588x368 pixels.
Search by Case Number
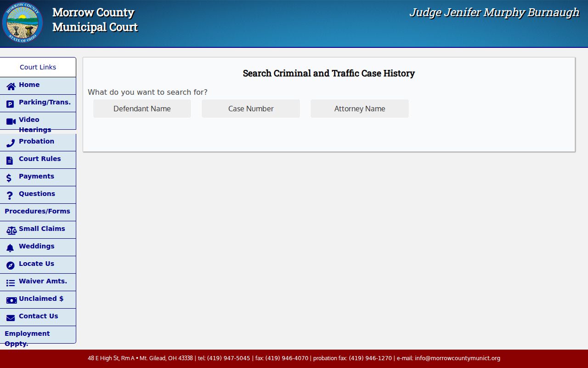click(251, 109)
